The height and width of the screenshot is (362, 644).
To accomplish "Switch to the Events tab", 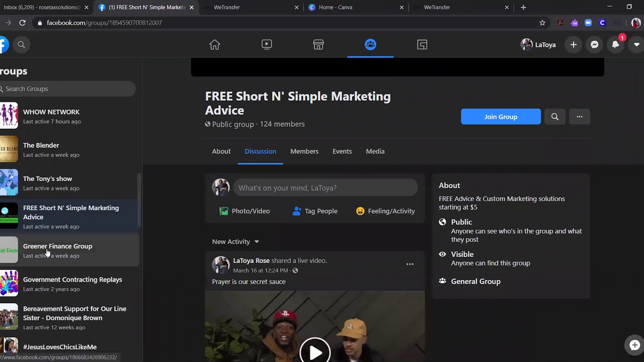I will (342, 151).
